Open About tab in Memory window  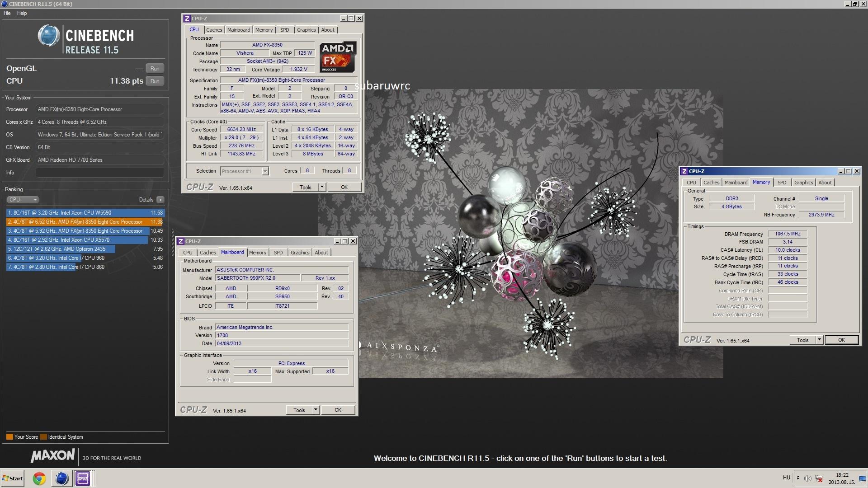825,183
